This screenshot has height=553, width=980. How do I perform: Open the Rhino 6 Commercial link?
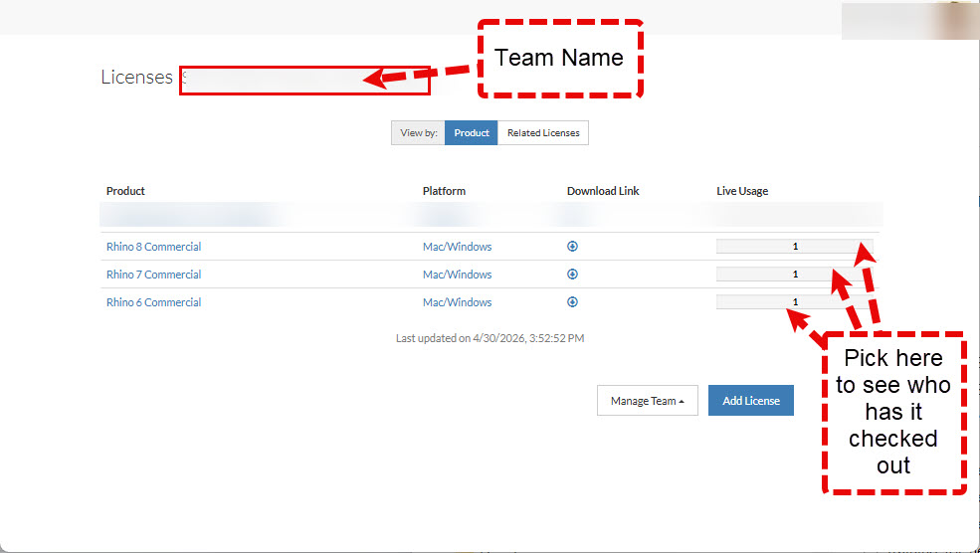coord(154,302)
